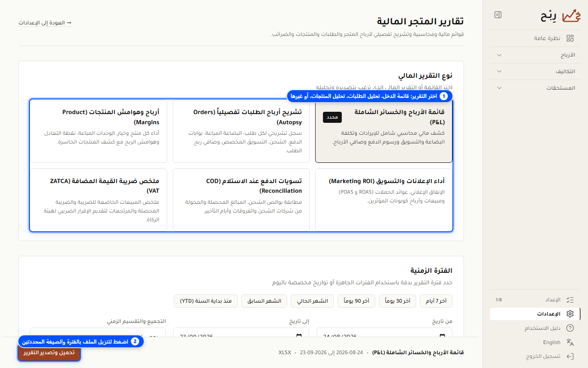Screen dimensions: 588x368
Task: Open the دليل الاستخدام help circle icon
Action: [x=570, y=328]
